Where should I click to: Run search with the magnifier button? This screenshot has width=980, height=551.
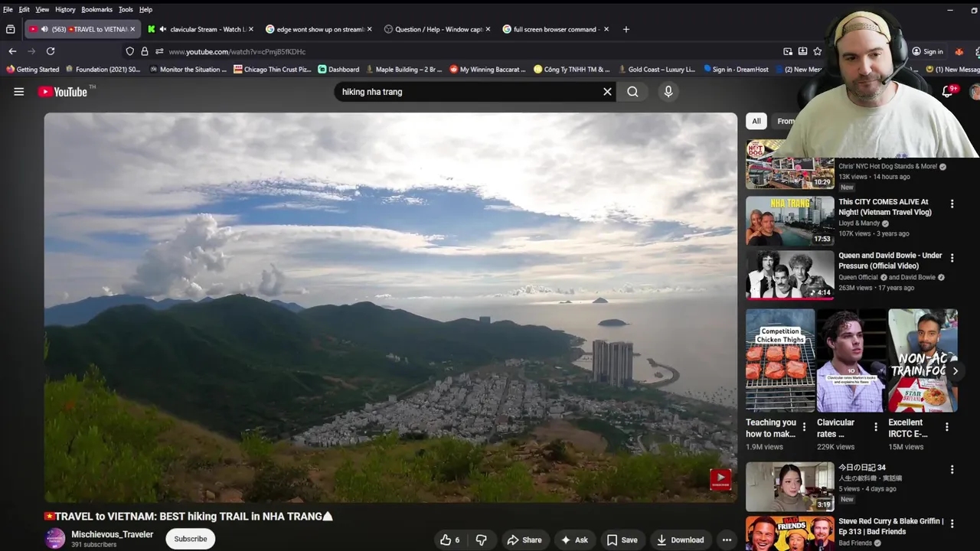(632, 92)
